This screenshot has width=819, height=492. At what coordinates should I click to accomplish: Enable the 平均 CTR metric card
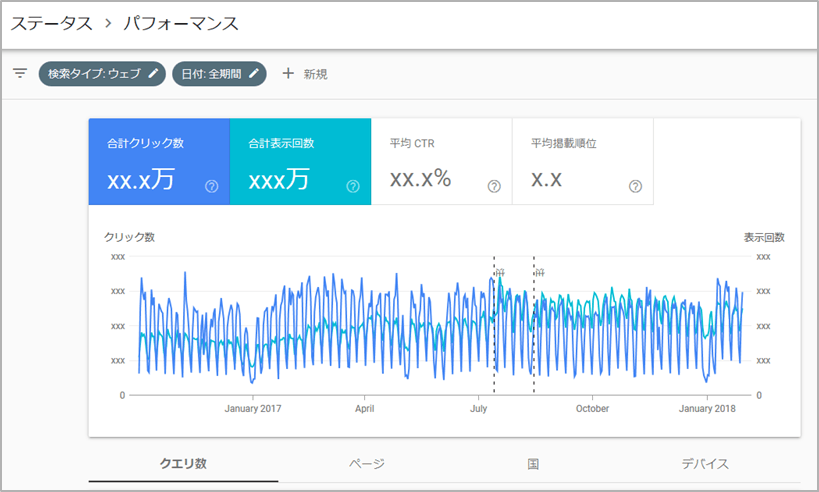coord(440,161)
